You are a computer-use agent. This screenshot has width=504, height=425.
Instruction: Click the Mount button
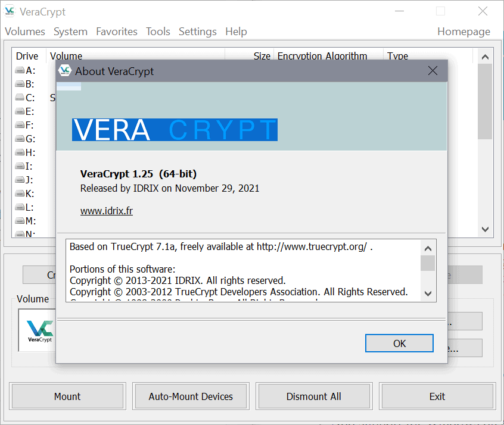point(67,396)
